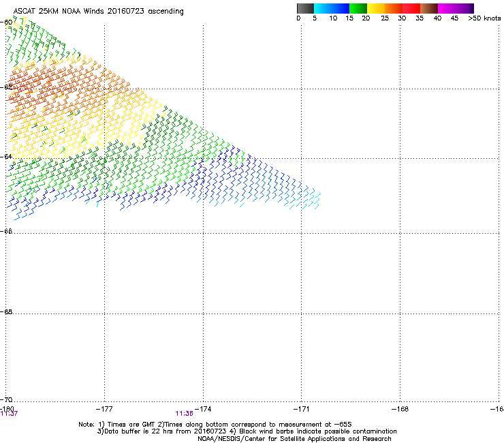Click the purple 11:37 time stamp
The image size is (504, 443).
(10, 414)
